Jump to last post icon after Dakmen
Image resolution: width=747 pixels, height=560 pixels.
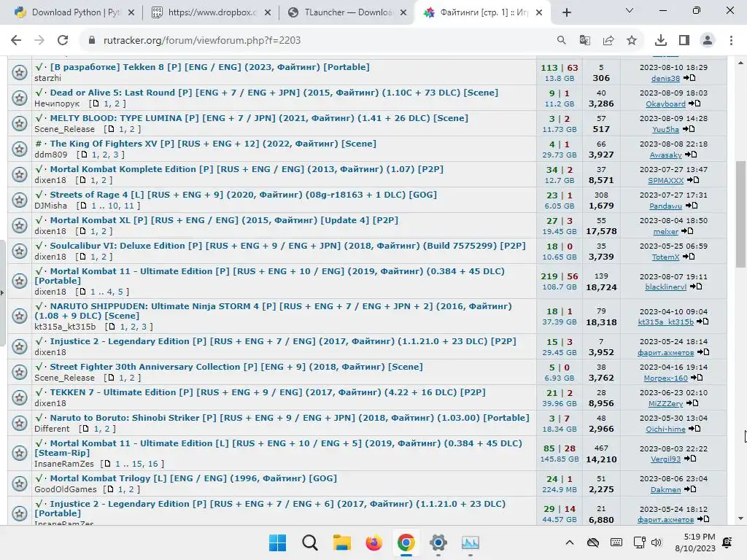(x=690, y=489)
